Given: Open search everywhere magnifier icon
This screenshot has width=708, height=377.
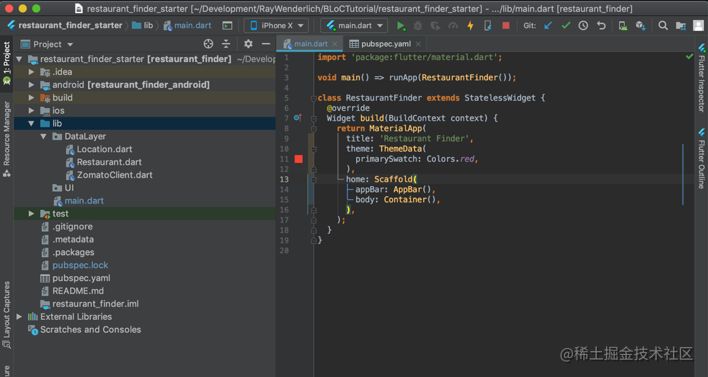Looking at the screenshot, I should (662, 26).
